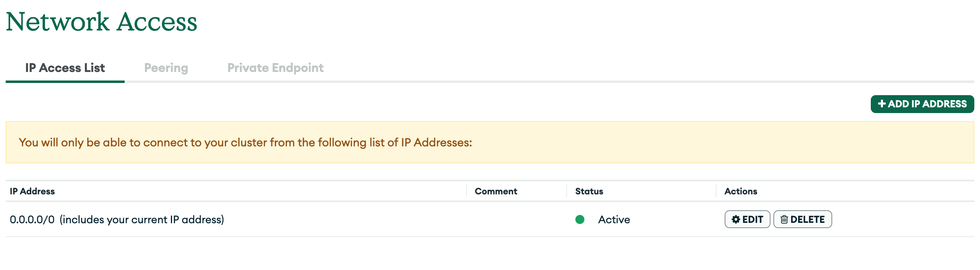980x270 pixels.
Task: Click the green Active status dot
Action: click(580, 220)
